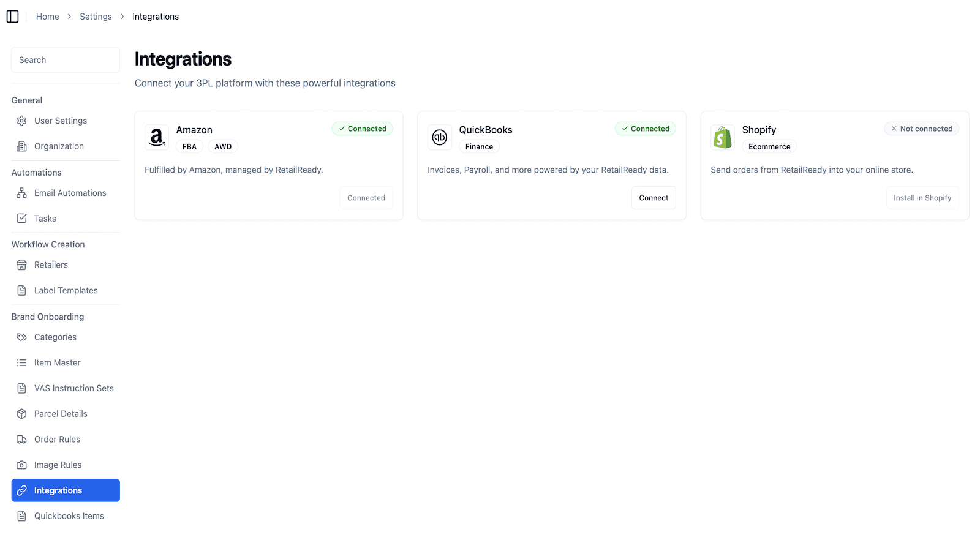Open the Settings breadcrumb link
The image size is (980, 551).
(x=96, y=17)
